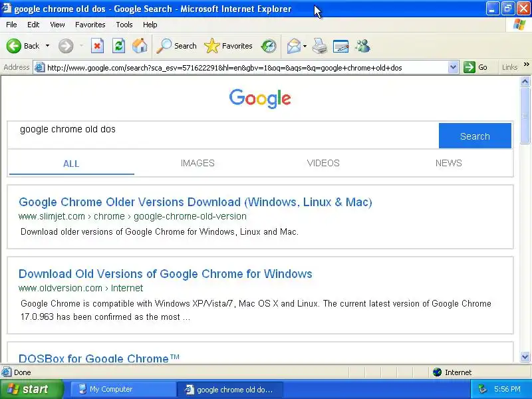The image size is (532, 399).
Task: Open Google Chrome Older Versions Download link
Action: pyautogui.click(x=196, y=202)
